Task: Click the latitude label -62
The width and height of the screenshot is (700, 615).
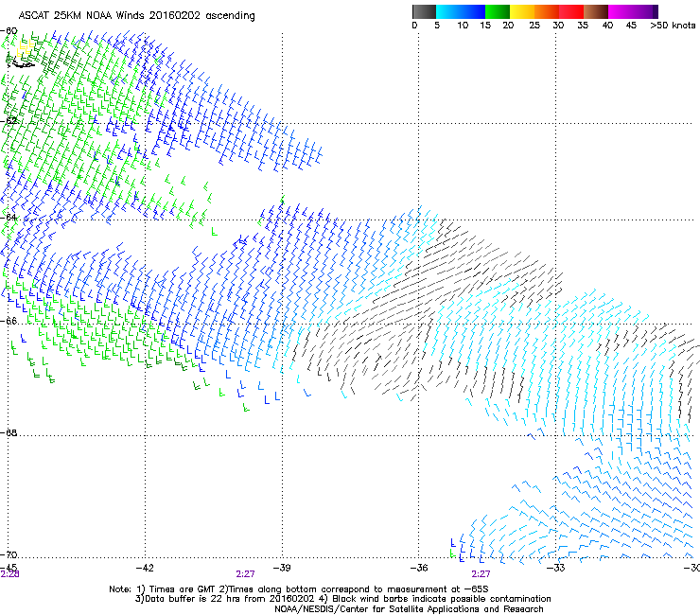Action: click(x=9, y=121)
